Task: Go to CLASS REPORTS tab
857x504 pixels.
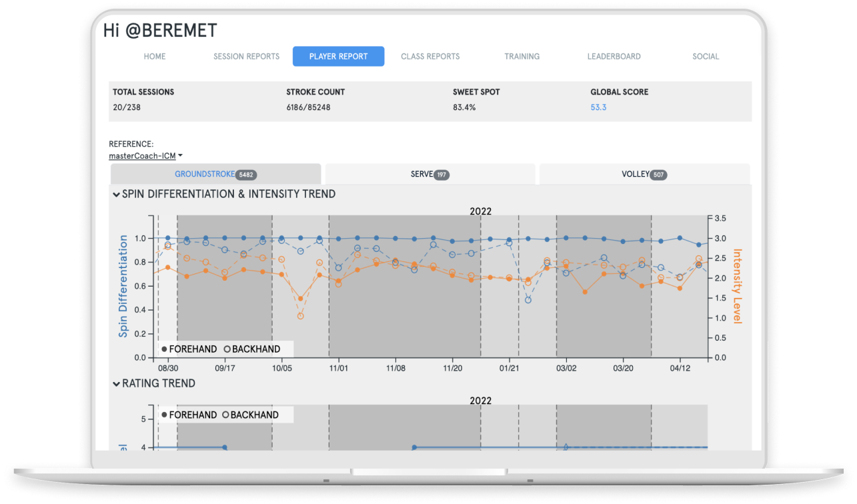Action: pos(430,57)
